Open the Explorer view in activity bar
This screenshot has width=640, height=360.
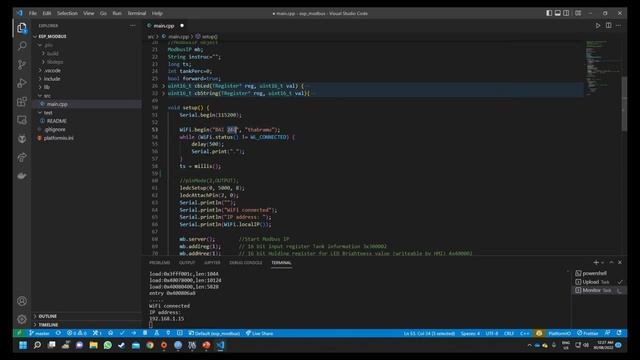22,28
